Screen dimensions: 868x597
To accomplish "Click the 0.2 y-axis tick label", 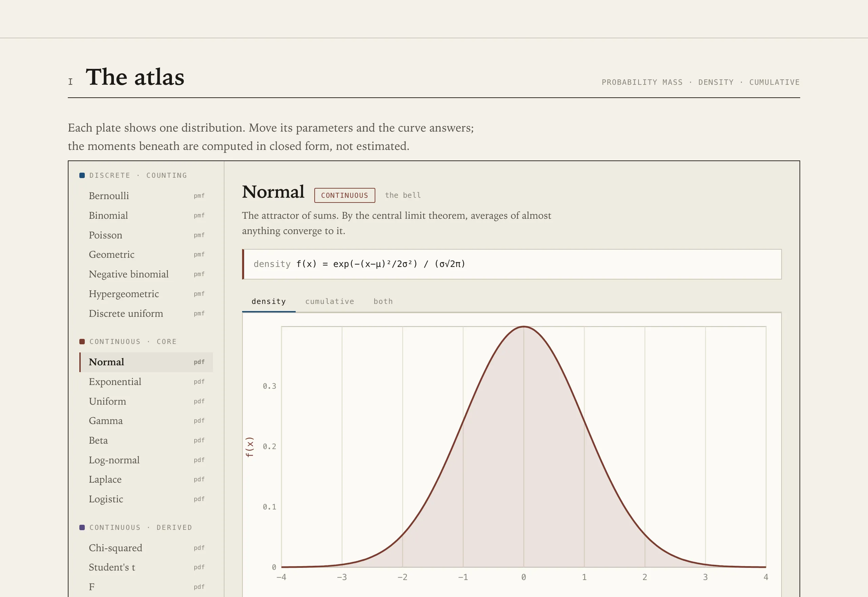I will coord(270,446).
